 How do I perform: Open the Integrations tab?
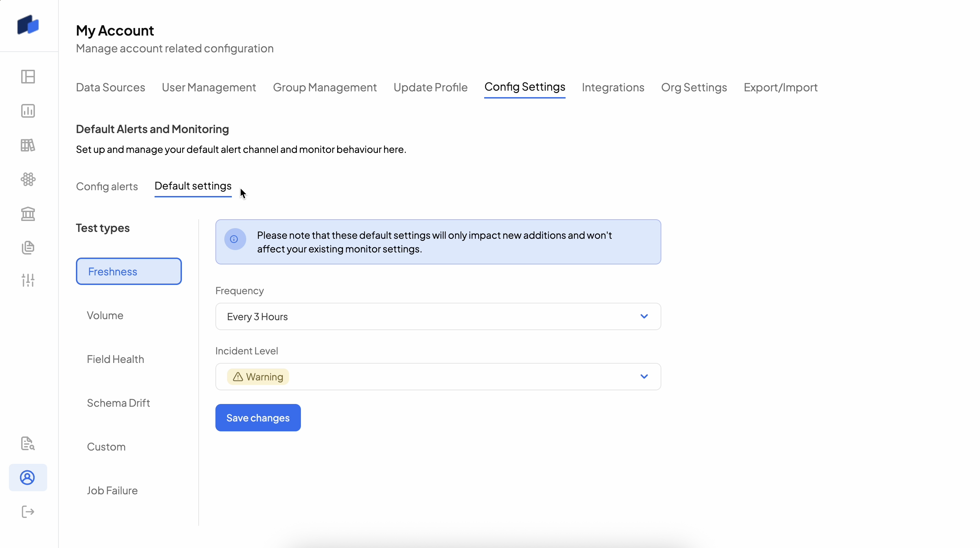pyautogui.click(x=613, y=88)
